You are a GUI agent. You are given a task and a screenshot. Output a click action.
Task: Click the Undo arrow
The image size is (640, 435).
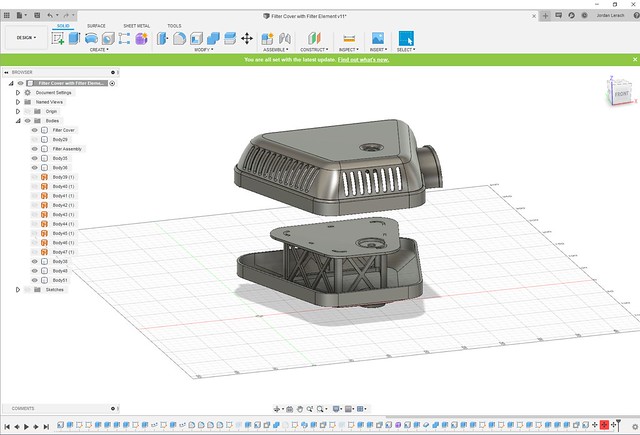pyautogui.click(x=50, y=16)
